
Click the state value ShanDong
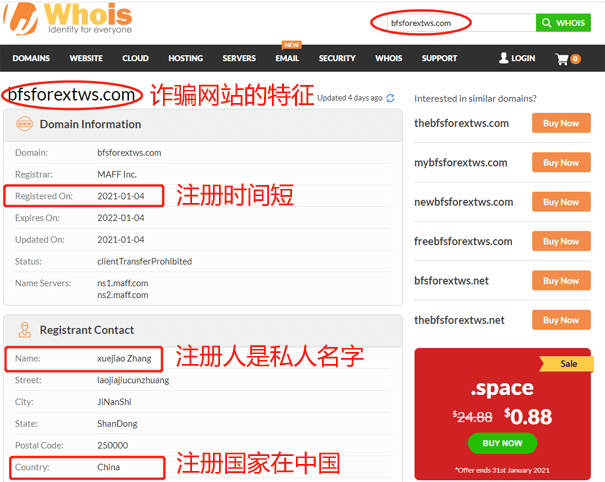click(x=117, y=424)
